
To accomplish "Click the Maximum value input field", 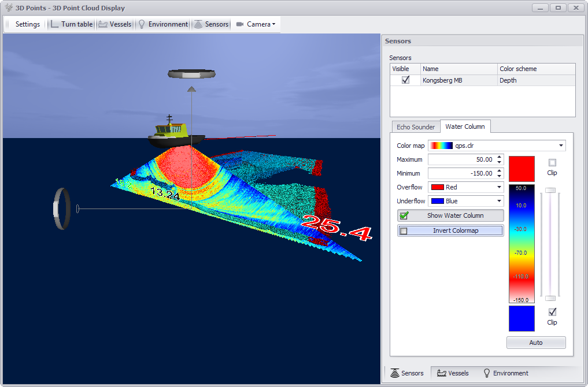I will point(461,159).
